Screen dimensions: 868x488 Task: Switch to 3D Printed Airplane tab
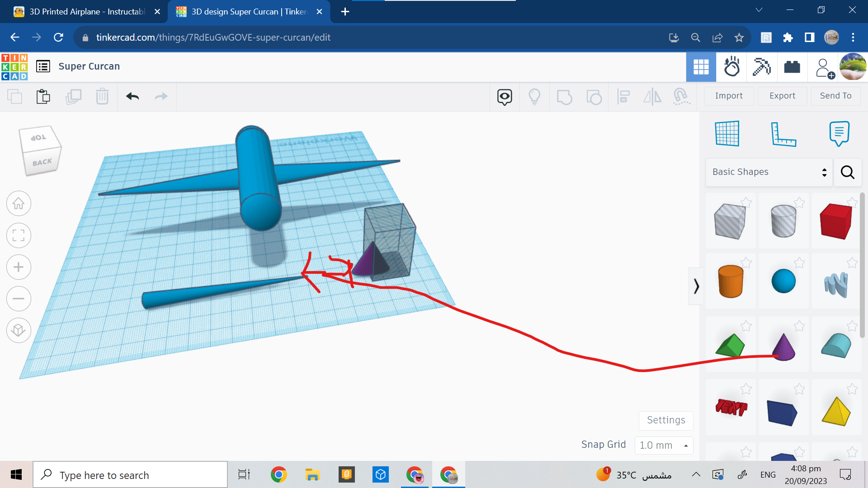pyautogui.click(x=86, y=12)
